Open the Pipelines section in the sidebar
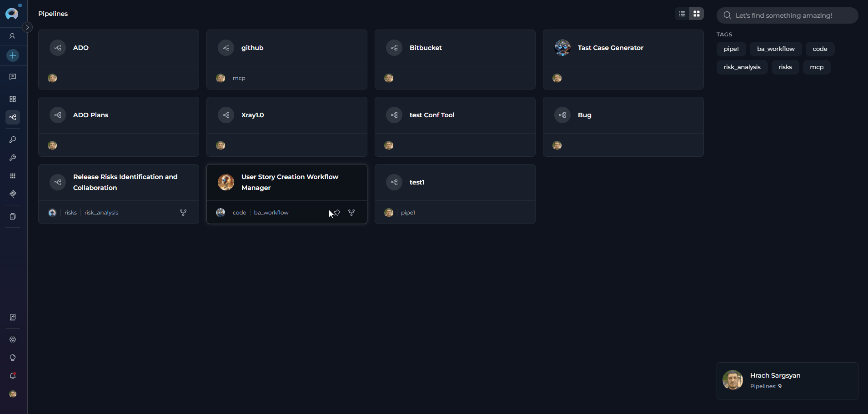The height and width of the screenshot is (414, 868). (13, 117)
